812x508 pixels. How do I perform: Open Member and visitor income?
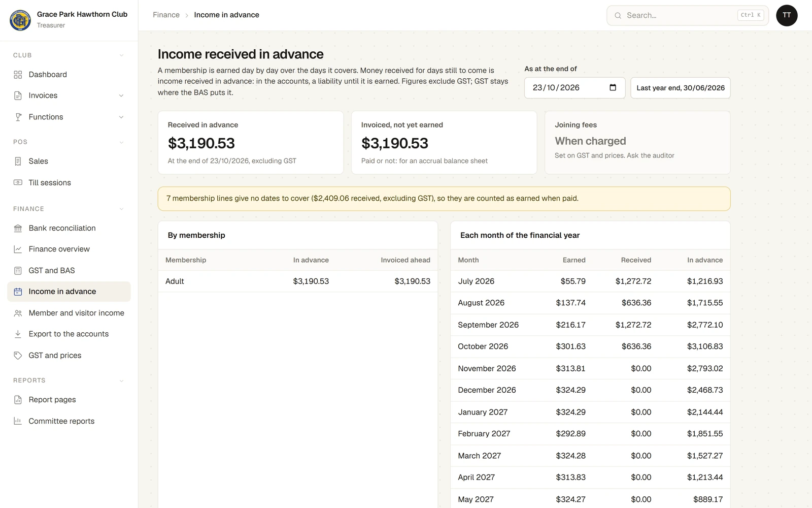pos(69,313)
